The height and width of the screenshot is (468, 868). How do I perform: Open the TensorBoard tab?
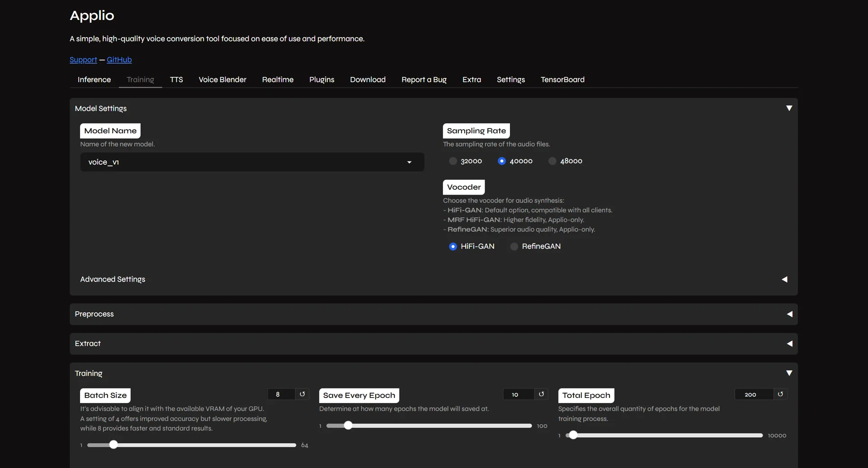562,80
